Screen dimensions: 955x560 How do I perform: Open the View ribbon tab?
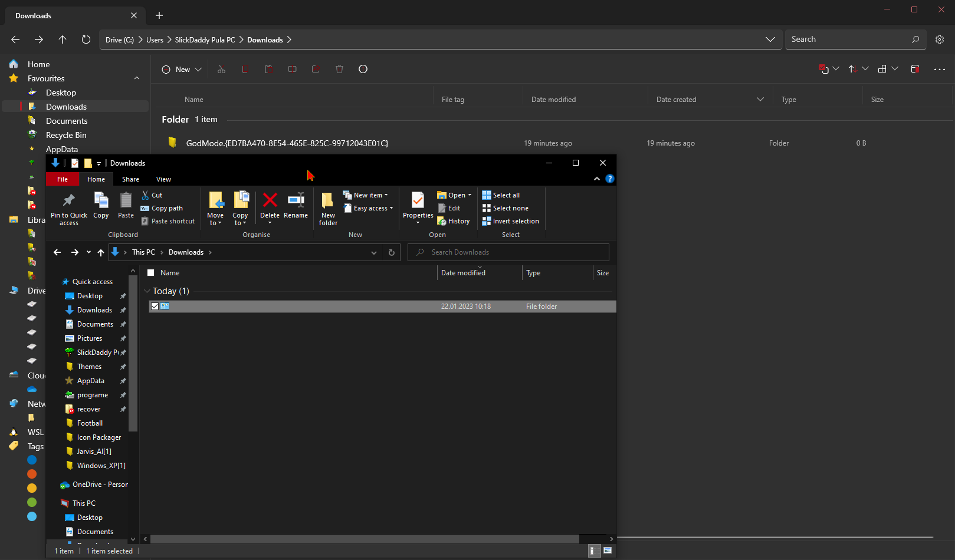163,179
